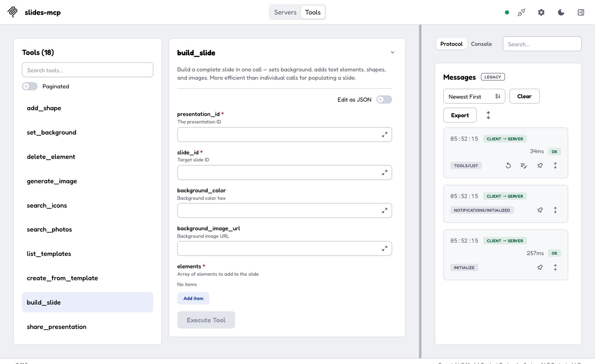This screenshot has width=595, height=364.
Task: Toggle the Paginated switch
Action: coord(30,86)
